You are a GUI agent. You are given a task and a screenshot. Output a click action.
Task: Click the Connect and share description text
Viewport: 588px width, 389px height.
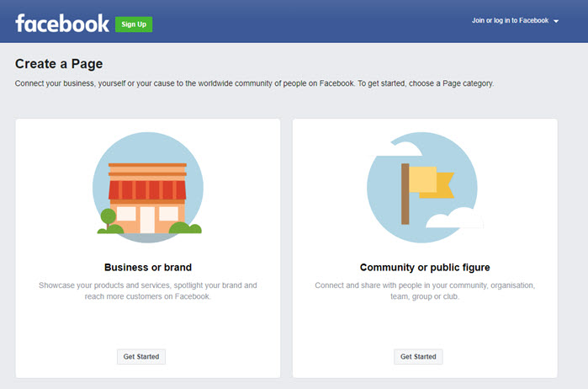[x=425, y=290]
